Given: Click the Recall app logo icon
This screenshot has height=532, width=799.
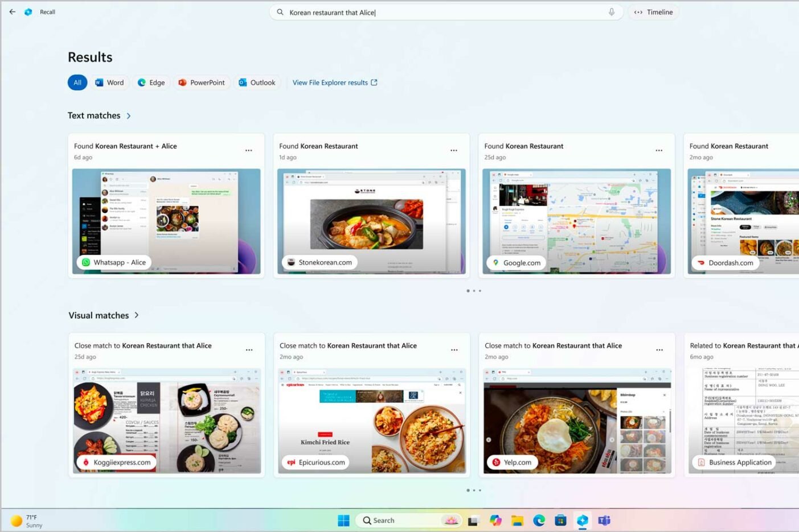Looking at the screenshot, I should pyautogui.click(x=28, y=12).
